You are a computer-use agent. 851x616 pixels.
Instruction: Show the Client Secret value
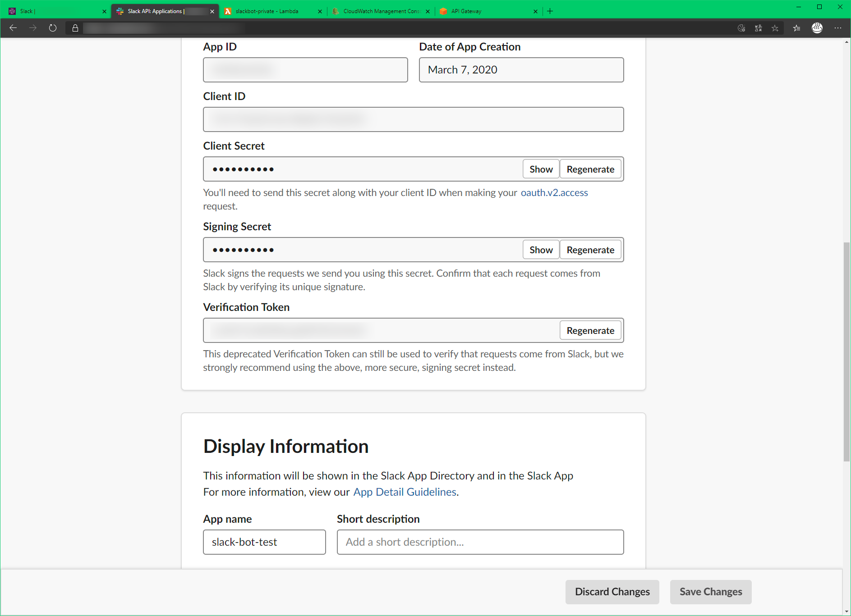click(x=541, y=169)
